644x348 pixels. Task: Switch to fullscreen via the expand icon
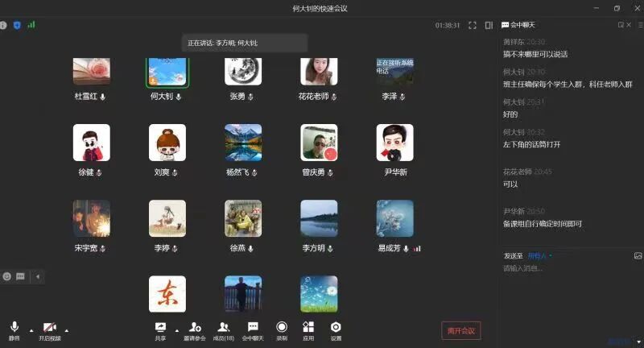click(473, 26)
